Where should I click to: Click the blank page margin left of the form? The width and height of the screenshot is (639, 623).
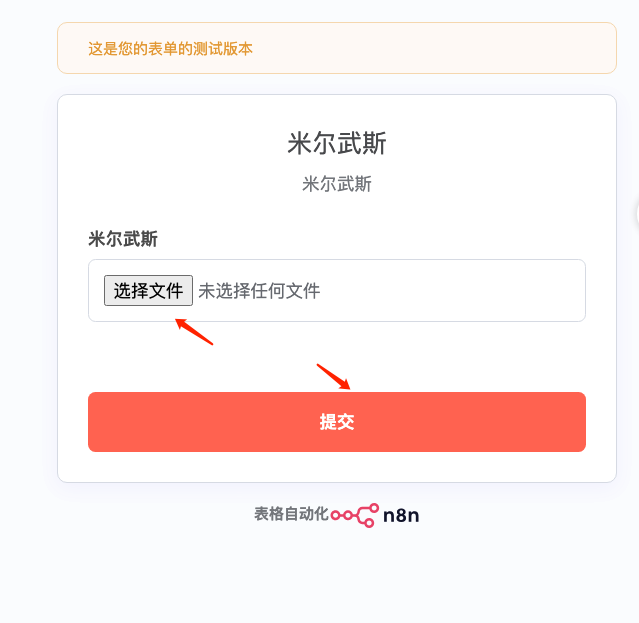(28, 300)
